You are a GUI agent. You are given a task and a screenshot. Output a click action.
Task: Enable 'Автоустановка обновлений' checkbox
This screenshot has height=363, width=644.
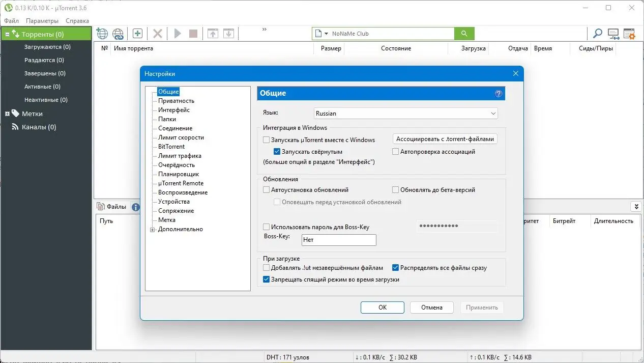click(x=266, y=189)
